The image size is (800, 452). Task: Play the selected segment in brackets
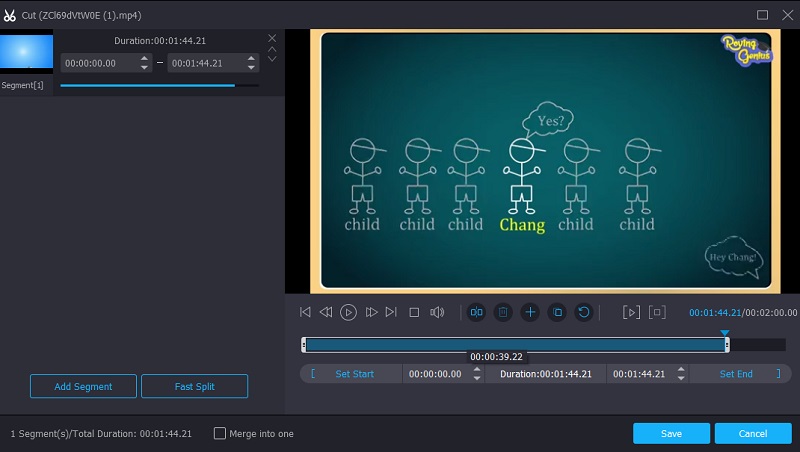tap(630, 312)
